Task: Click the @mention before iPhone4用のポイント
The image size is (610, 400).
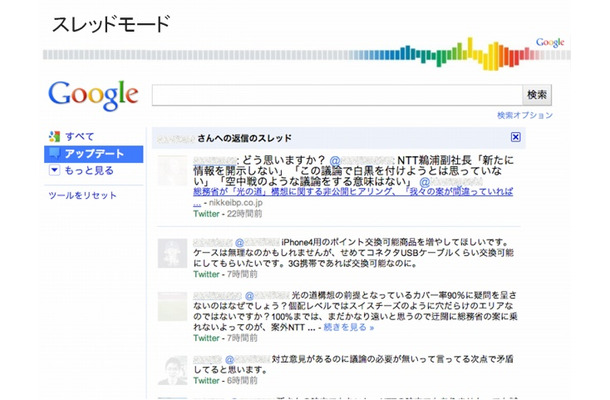Action: pos(257,242)
